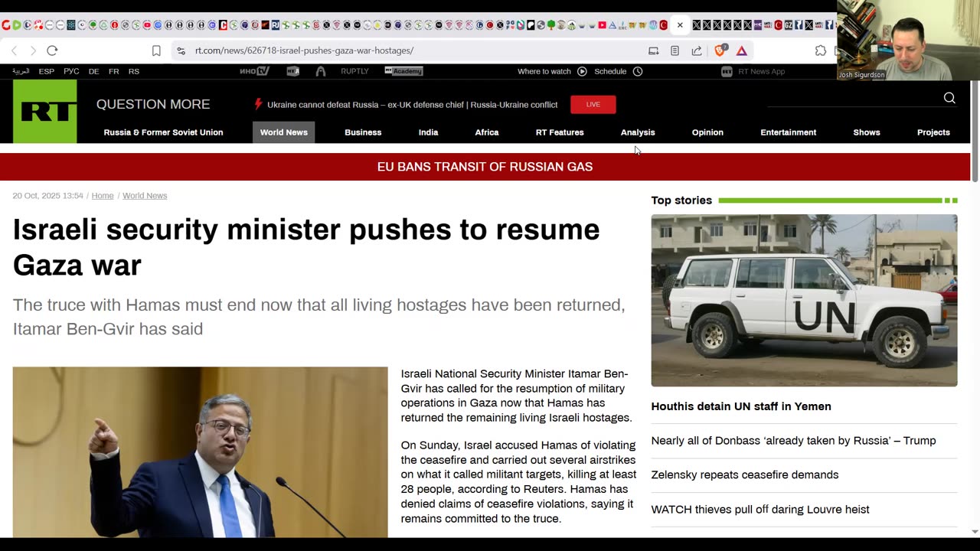Switch site language to FR
Screen dimensions: 980x551
(113, 71)
